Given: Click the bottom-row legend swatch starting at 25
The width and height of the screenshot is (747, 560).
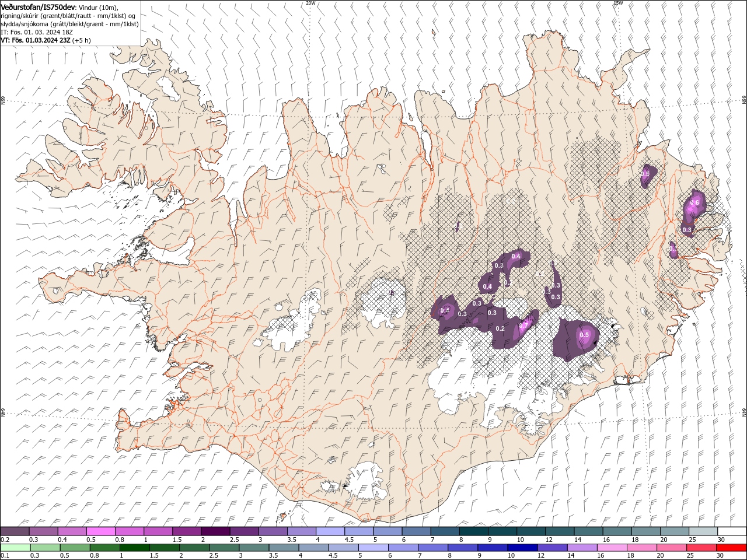Looking at the screenshot, I should 702,548.
